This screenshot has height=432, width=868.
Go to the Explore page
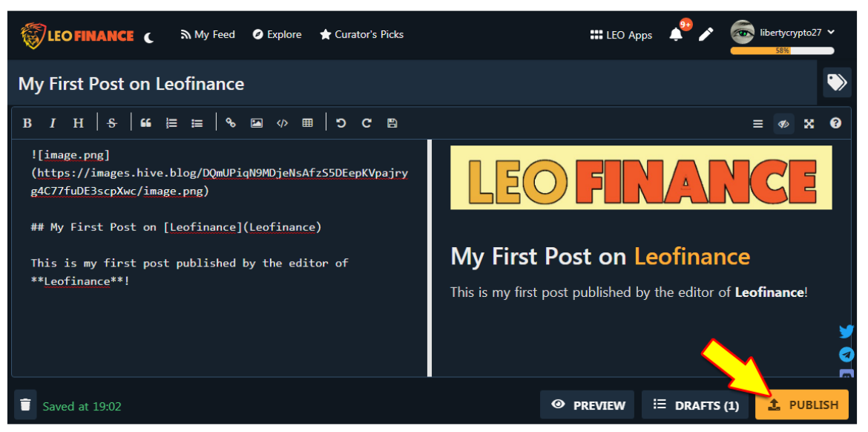[x=277, y=34]
